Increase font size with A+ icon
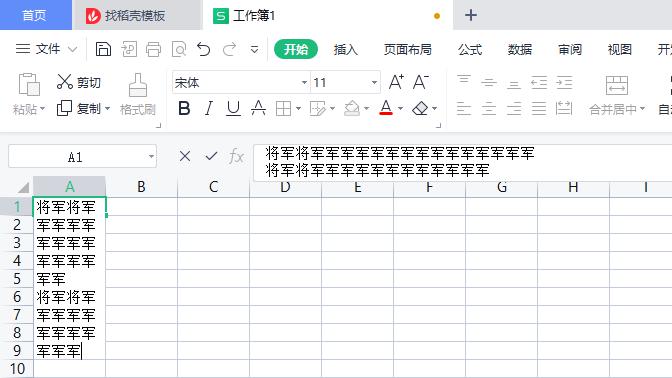 (x=396, y=82)
